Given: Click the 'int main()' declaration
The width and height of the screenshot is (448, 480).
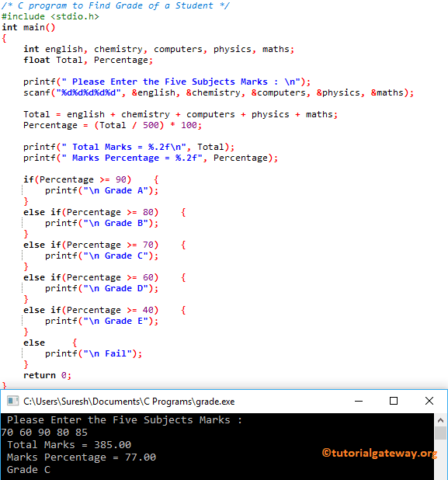Looking at the screenshot, I should pos(29,27).
